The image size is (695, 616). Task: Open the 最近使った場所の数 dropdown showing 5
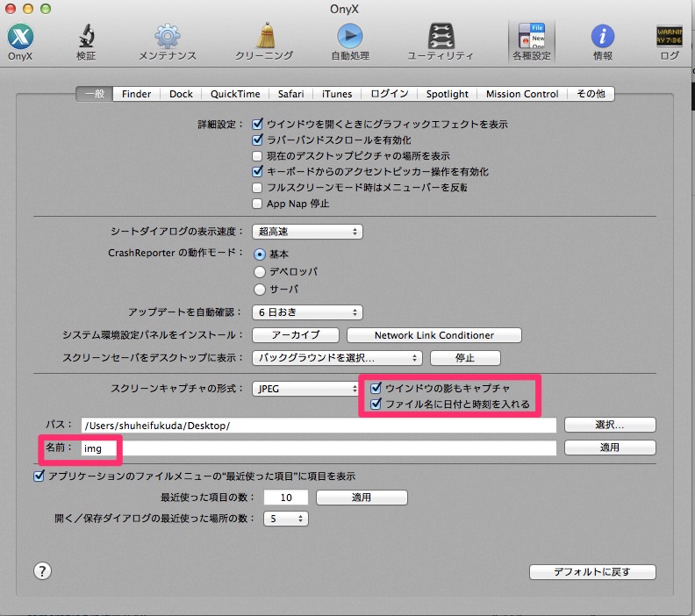point(286,519)
